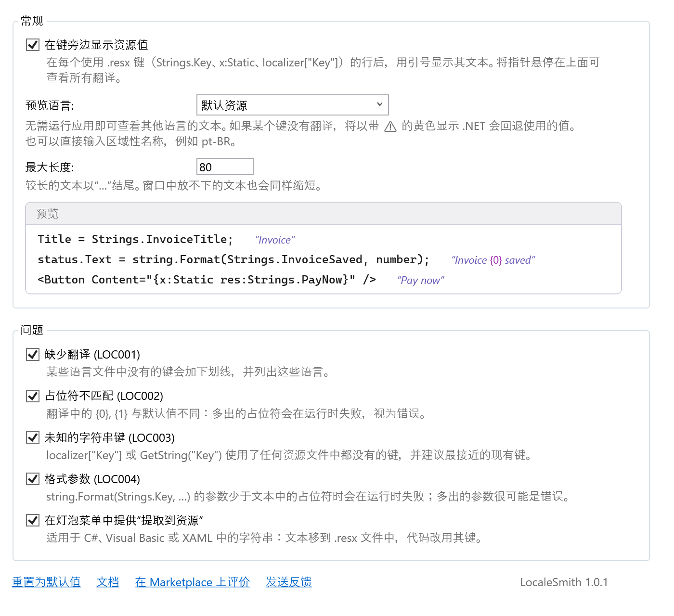Open the 文档 link
674x616 pixels.
108,582
